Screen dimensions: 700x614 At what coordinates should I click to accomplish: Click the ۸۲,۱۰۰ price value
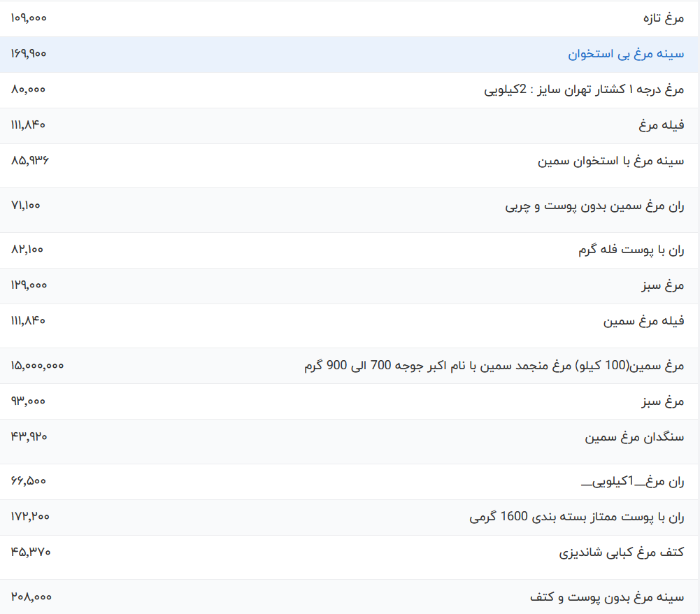(27, 249)
